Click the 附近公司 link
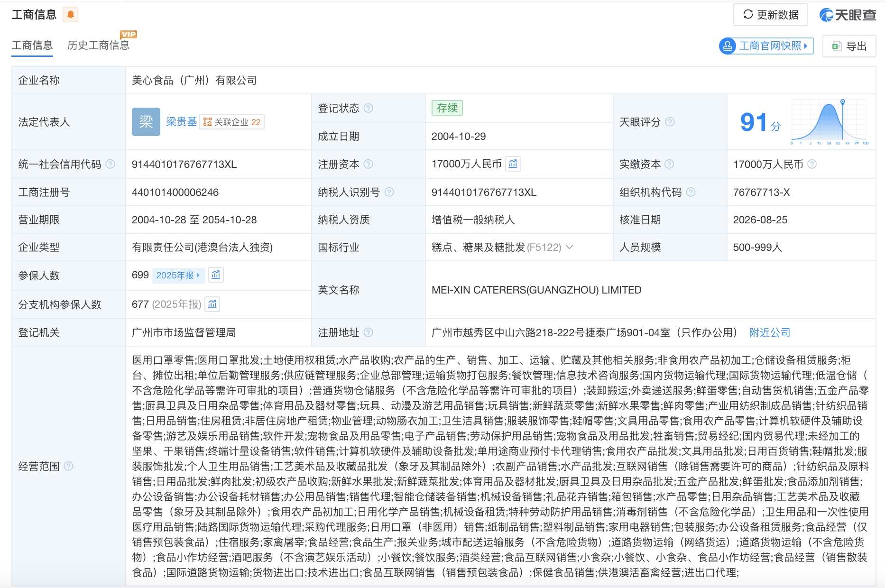Image resolution: width=885 pixels, height=588 pixels. click(x=770, y=332)
